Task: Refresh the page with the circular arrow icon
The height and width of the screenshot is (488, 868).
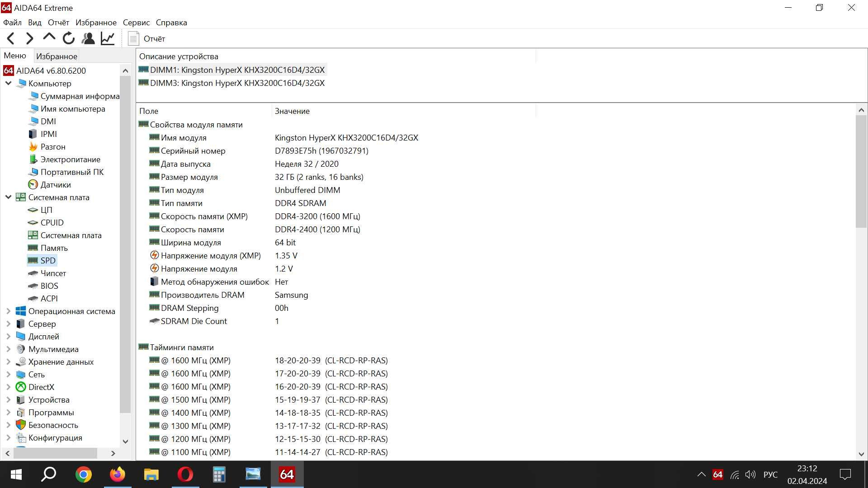Action: [x=69, y=38]
